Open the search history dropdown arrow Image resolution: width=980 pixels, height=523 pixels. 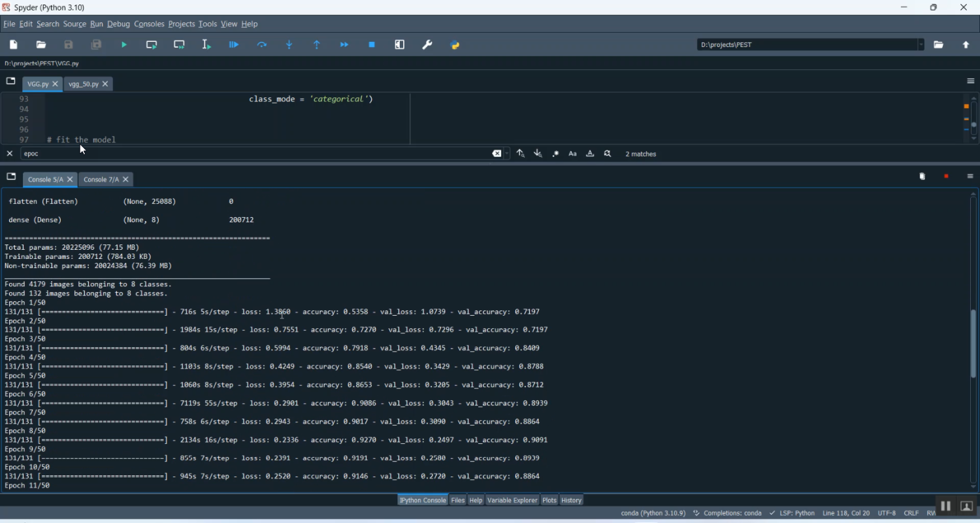[x=508, y=154]
